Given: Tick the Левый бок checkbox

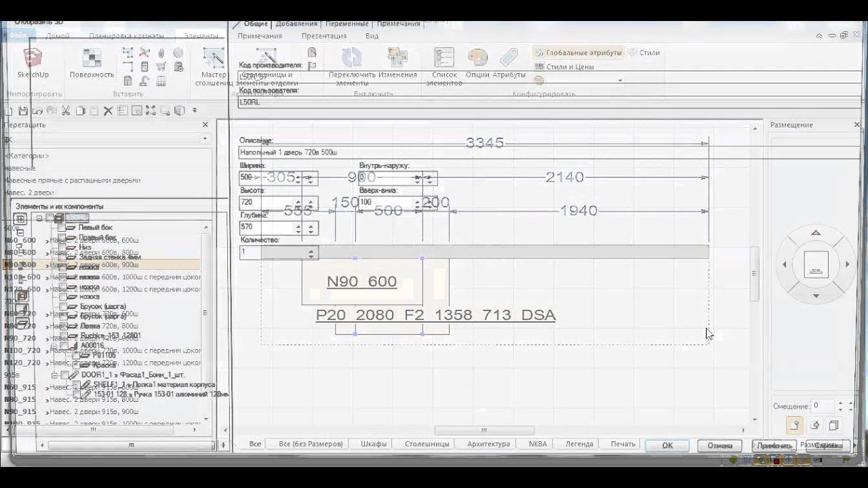Looking at the screenshot, I should coord(62,228).
